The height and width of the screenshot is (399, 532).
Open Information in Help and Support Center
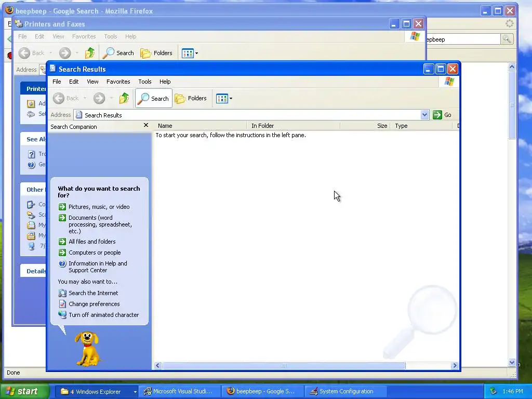pyautogui.click(x=98, y=267)
